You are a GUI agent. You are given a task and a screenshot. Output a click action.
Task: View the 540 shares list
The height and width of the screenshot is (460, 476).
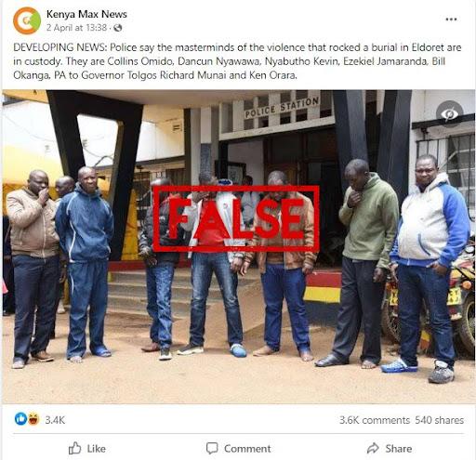click(440, 420)
